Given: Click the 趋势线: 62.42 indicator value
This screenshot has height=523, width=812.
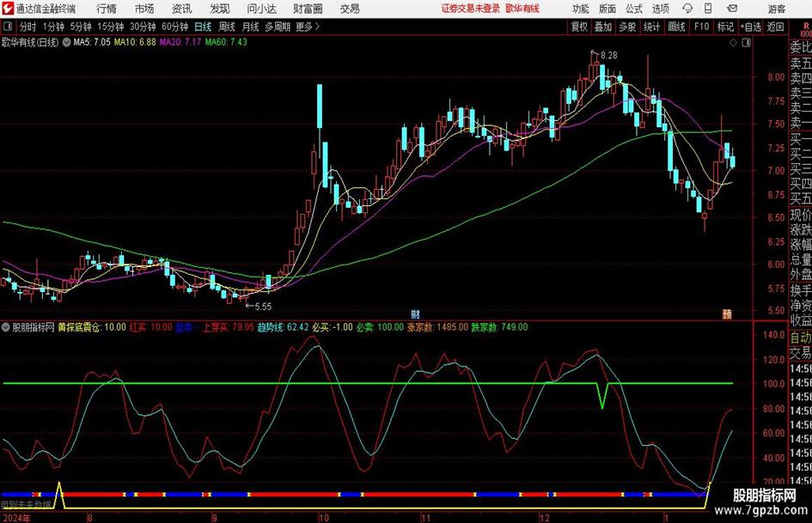Looking at the screenshot, I should point(283,327).
